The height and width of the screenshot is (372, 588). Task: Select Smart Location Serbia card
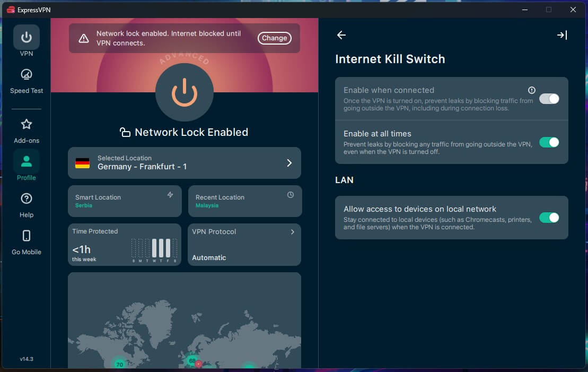point(125,201)
